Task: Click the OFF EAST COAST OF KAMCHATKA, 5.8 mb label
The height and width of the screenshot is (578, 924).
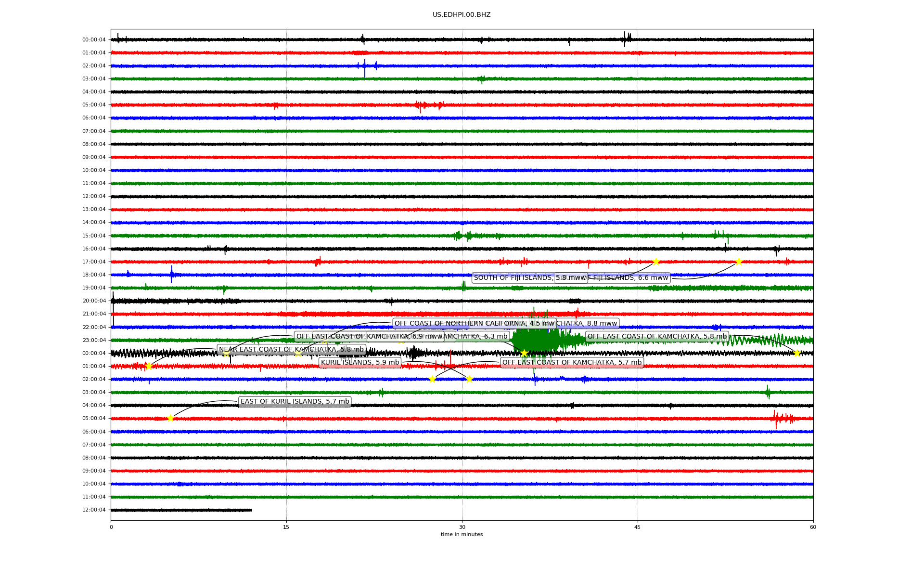Action: pos(657,337)
